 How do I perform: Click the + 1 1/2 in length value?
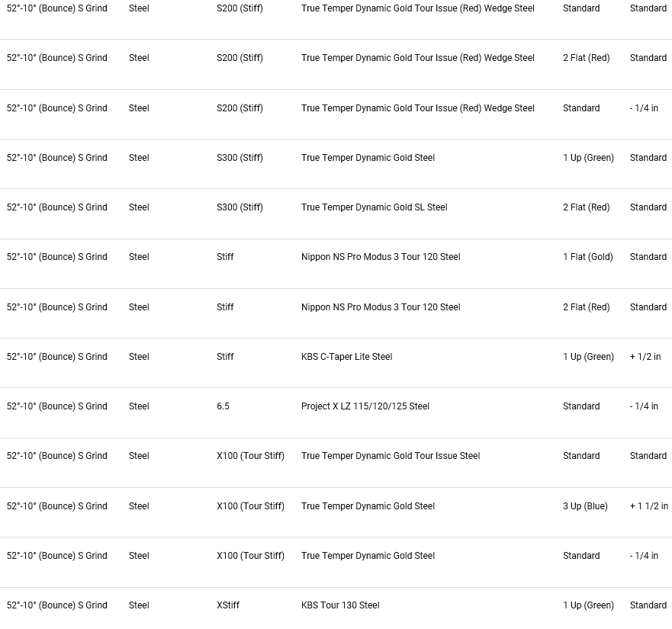pos(648,506)
